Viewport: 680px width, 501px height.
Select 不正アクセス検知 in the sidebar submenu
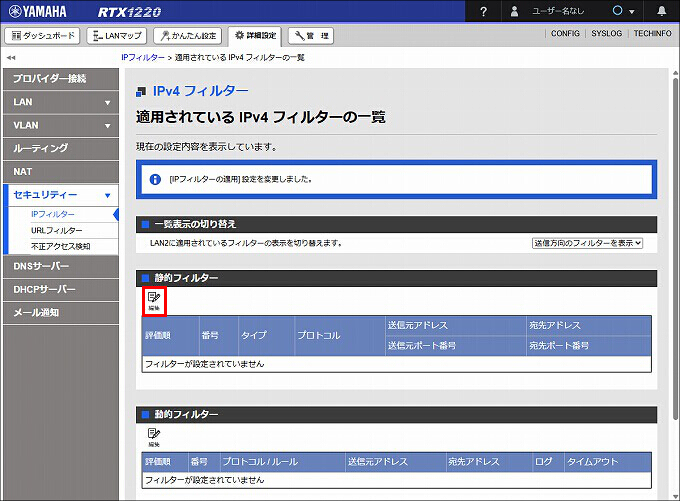click(60, 246)
